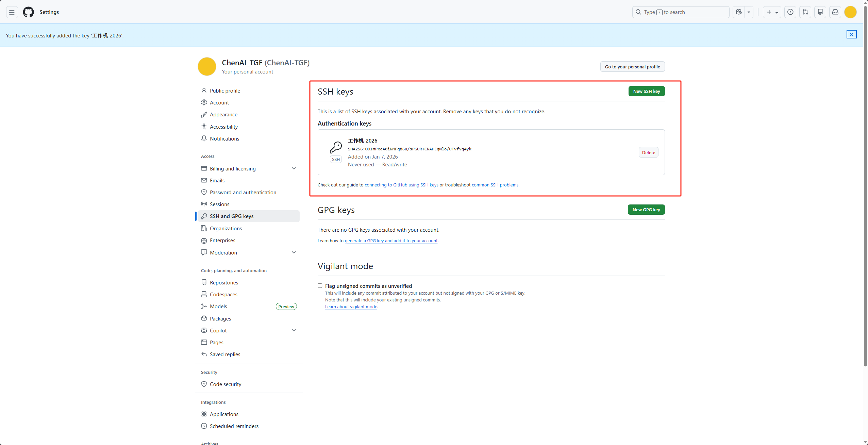Open the Notifications inbox icon
The image size is (868, 445).
(x=835, y=12)
